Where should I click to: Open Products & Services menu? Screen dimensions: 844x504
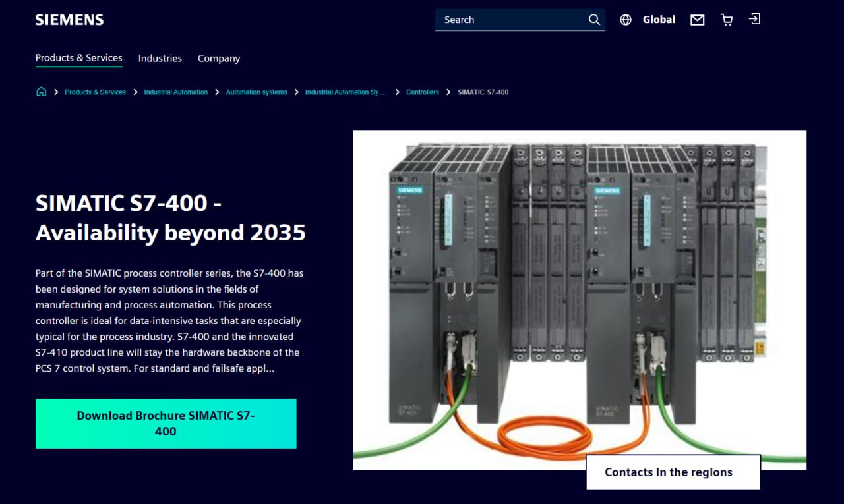[79, 58]
